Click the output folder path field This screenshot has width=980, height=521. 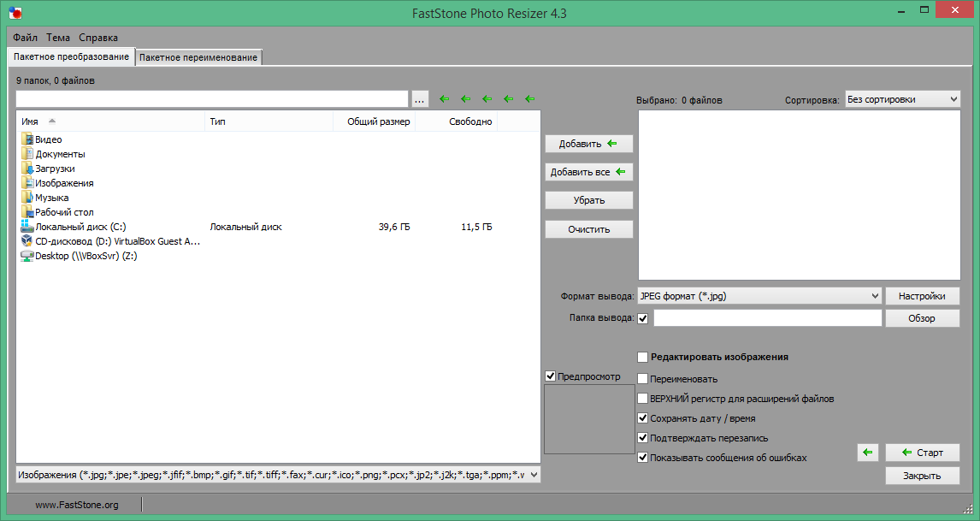pyautogui.click(x=768, y=318)
